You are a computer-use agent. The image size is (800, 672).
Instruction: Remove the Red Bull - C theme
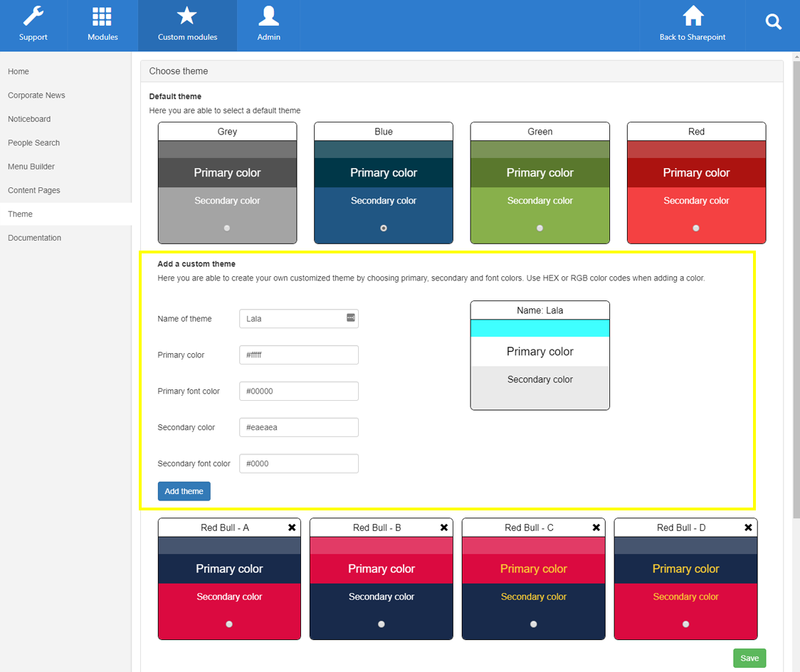[596, 527]
